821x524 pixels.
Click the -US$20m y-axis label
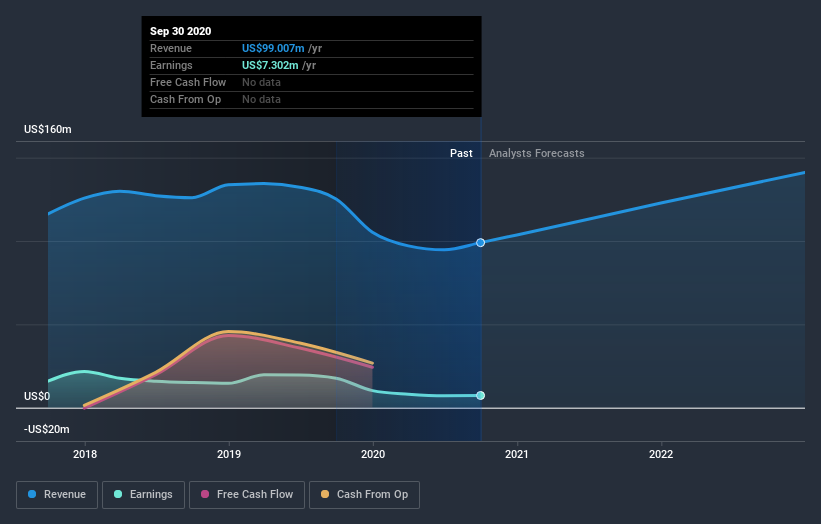[47, 429]
